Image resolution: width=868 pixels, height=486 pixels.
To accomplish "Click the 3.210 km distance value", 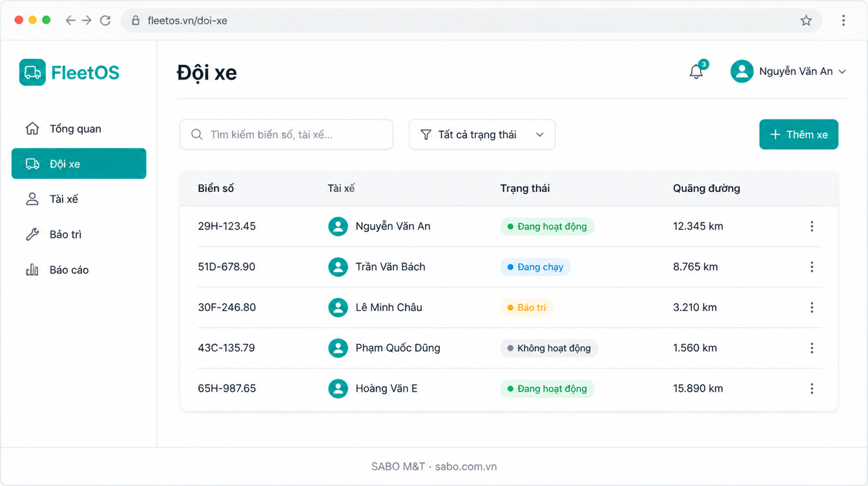I will click(695, 308).
